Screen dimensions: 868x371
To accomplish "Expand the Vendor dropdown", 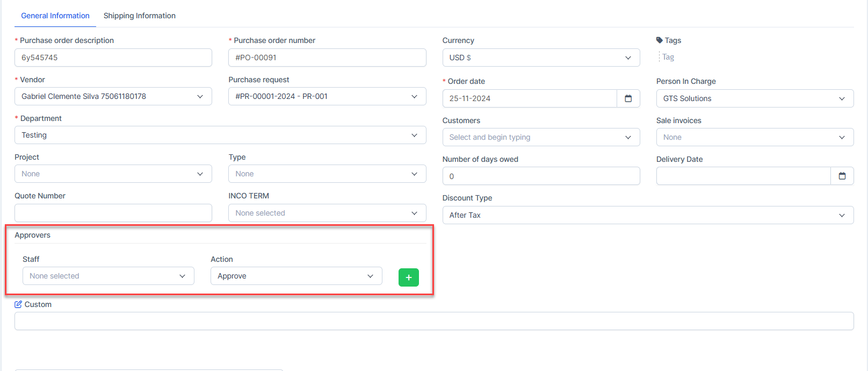I will click(x=113, y=96).
